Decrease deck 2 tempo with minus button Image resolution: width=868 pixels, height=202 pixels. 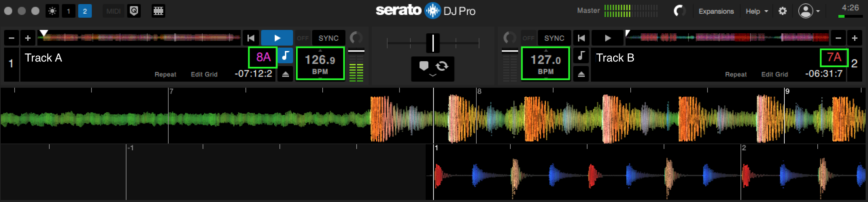(838, 38)
